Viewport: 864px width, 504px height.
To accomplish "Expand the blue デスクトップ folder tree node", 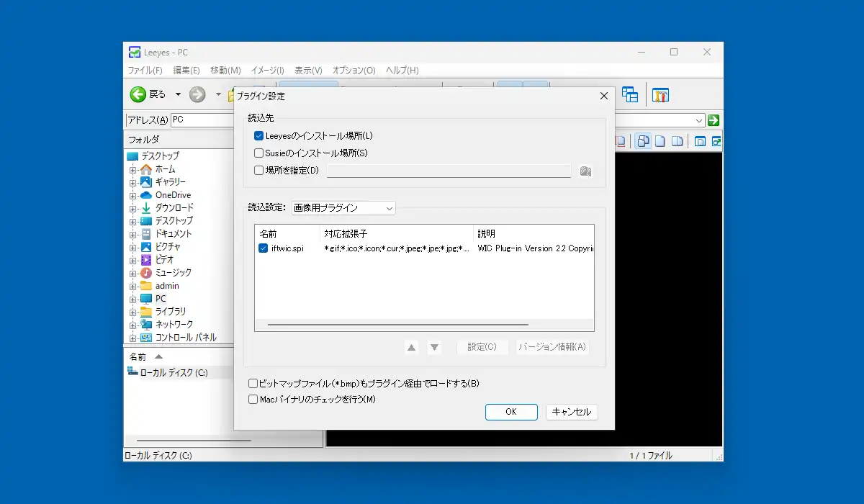I will [132, 221].
